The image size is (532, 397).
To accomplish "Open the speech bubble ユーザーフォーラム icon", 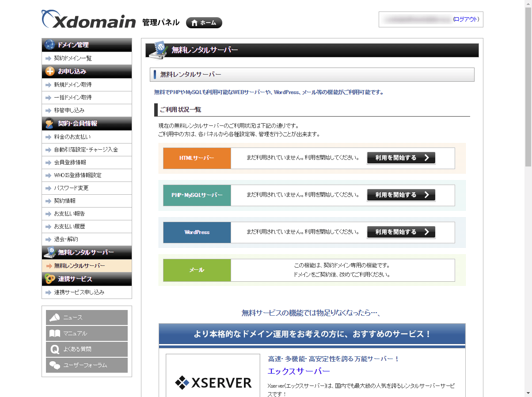I will tap(55, 365).
